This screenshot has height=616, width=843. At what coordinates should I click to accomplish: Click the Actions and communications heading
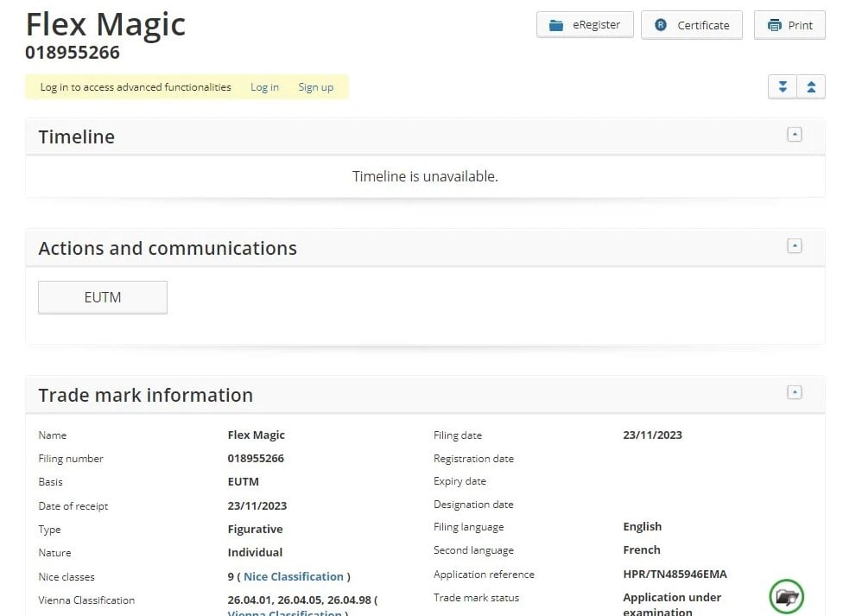[x=168, y=248]
